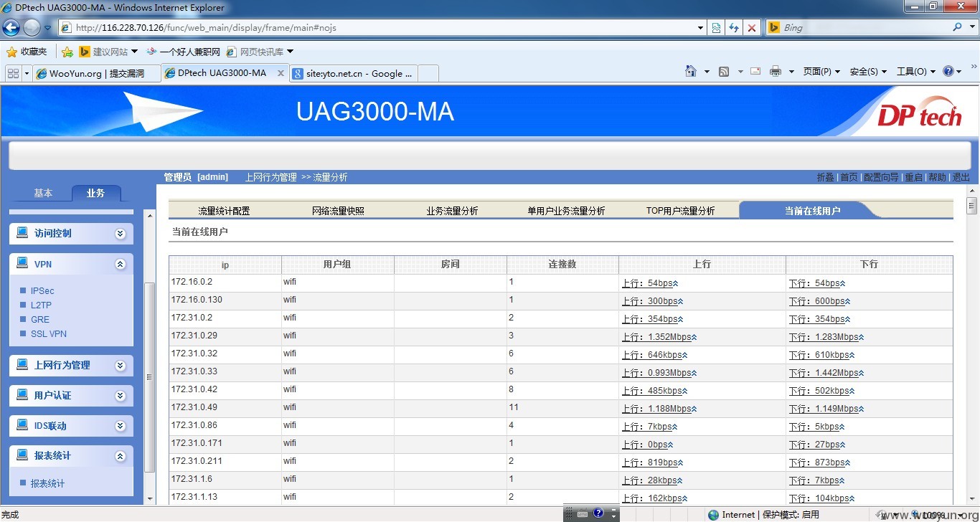Open the 报表统计 sub-link
Viewport: 980px width, 522px height.
(x=47, y=484)
